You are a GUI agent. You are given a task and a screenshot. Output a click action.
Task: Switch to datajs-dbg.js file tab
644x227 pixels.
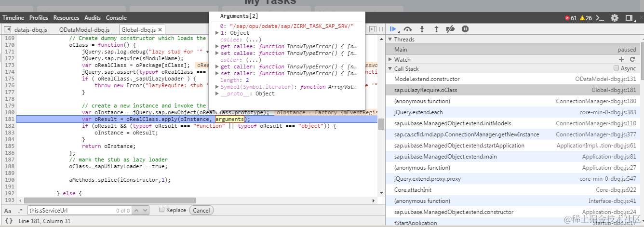tap(31, 30)
